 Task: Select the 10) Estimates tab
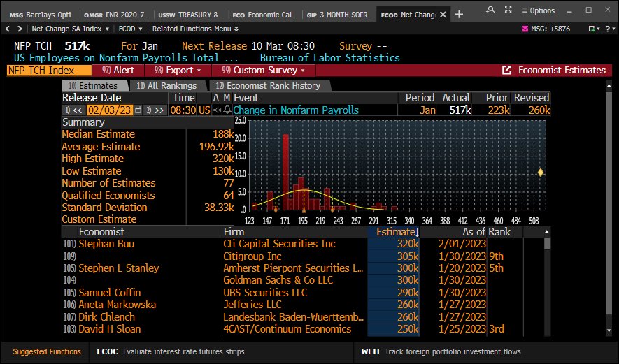pos(94,85)
